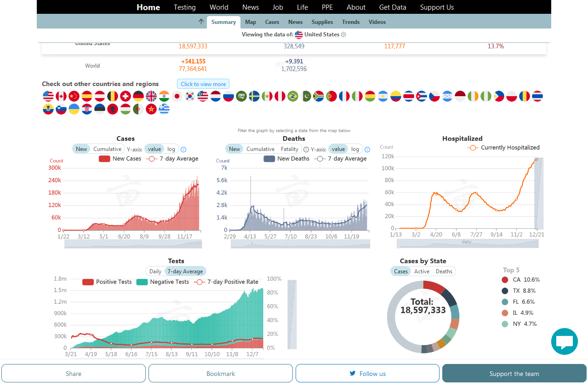Click the Bookmark button
The image size is (588, 387).
[221, 374]
